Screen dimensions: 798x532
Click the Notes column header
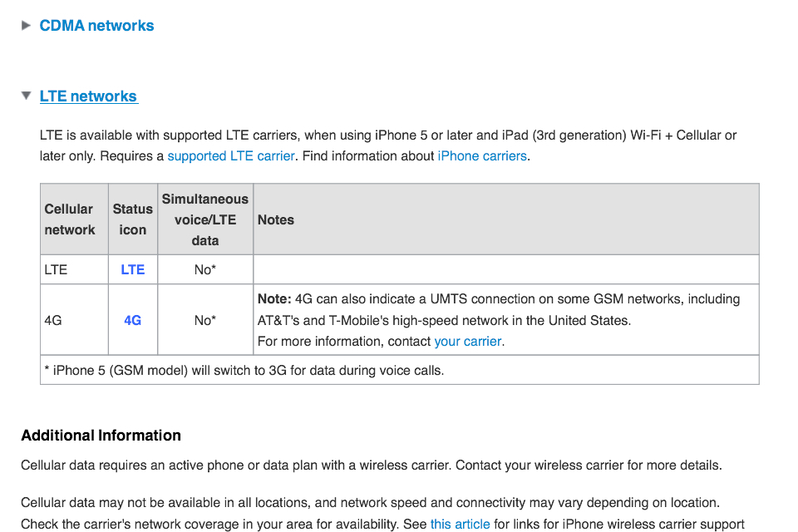coord(276,219)
